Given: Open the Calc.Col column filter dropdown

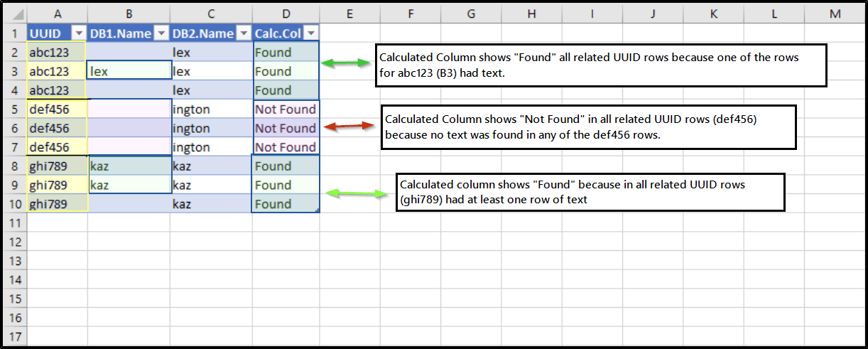Looking at the screenshot, I should [x=310, y=33].
